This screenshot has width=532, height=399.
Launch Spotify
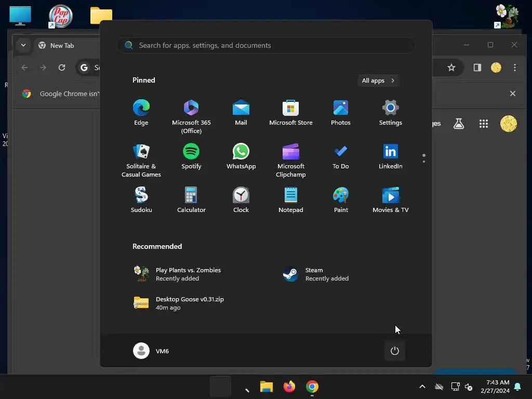[191, 156]
